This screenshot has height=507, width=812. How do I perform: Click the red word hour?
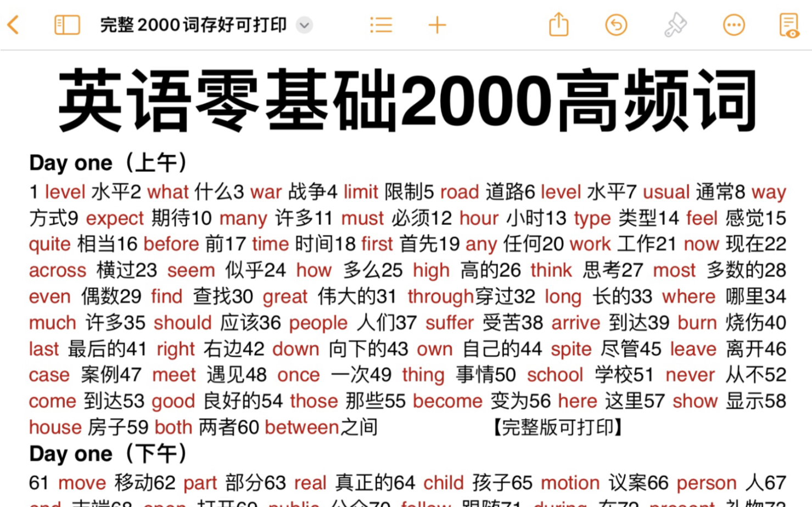click(479, 218)
